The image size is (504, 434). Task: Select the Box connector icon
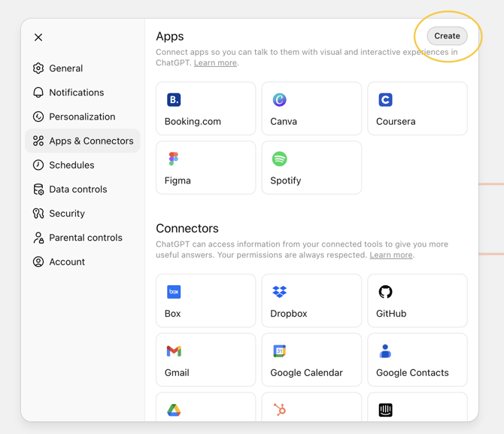(174, 292)
